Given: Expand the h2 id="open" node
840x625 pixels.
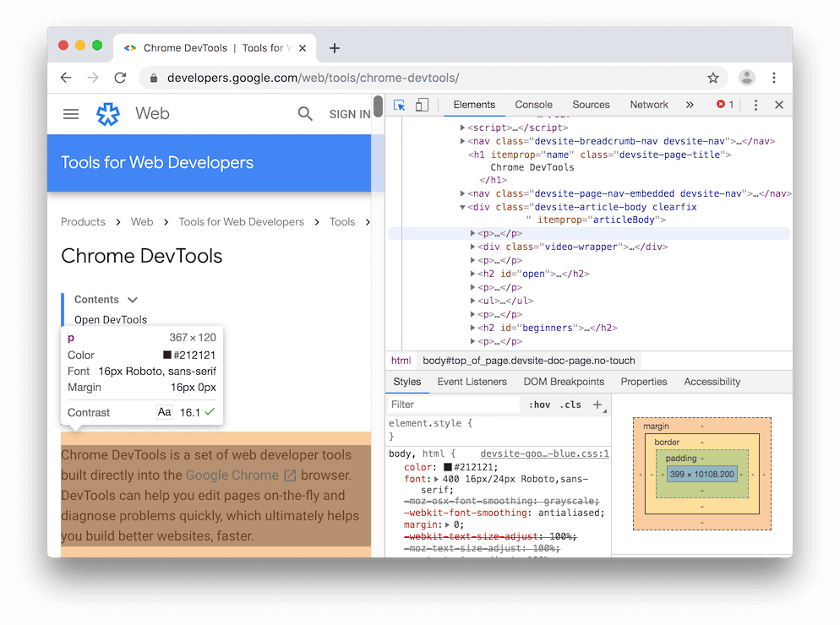Looking at the screenshot, I should [x=473, y=274].
